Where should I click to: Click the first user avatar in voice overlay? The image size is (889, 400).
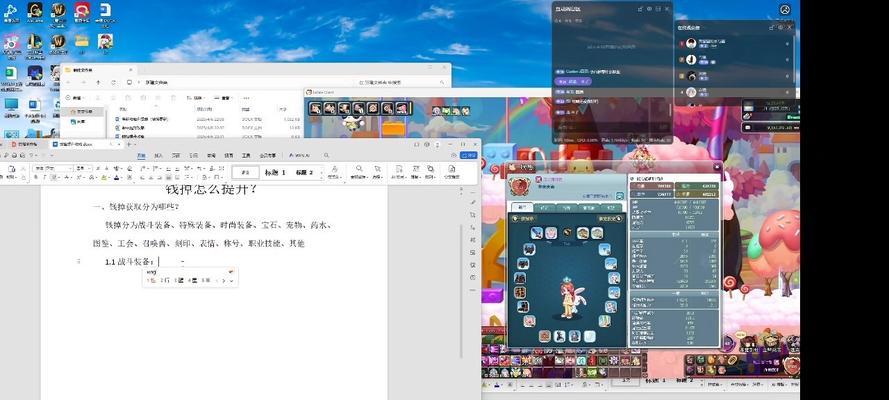(691, 43)
